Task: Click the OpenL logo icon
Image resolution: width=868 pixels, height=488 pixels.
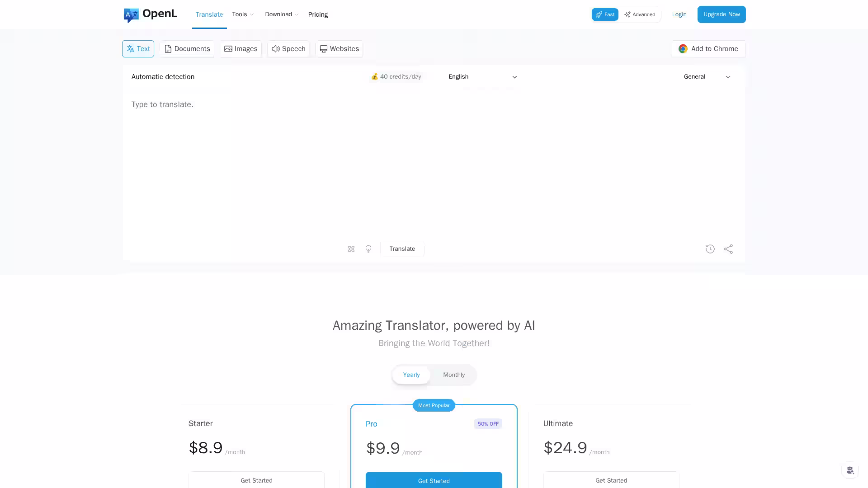Action: [x=131, y=15]
